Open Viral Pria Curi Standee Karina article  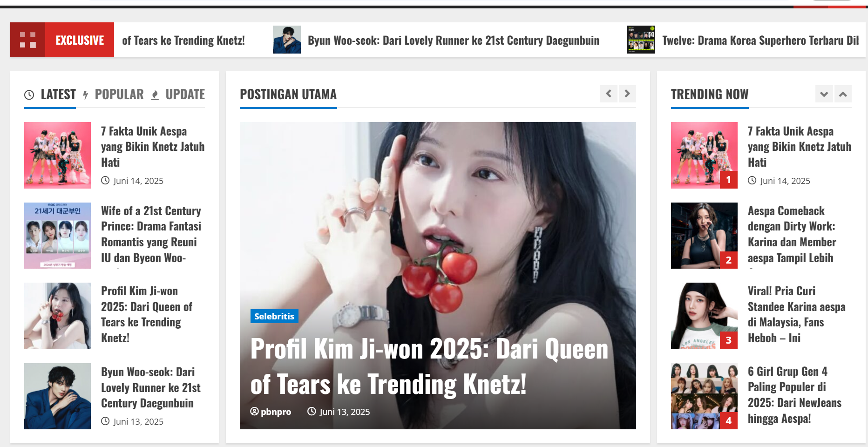[x=796, y=314]
